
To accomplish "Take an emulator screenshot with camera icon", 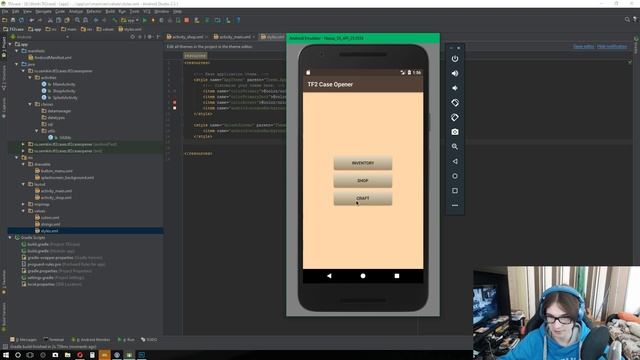I will pos(455,132).
